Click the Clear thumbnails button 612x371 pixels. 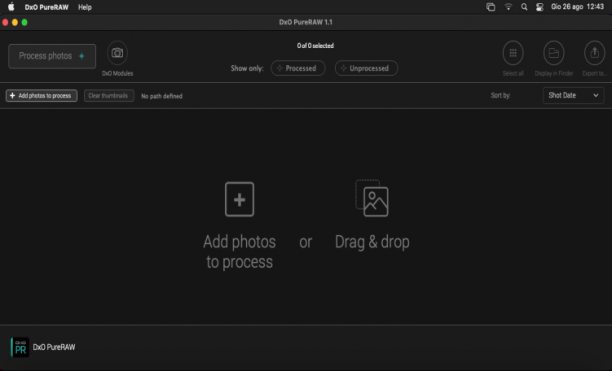point(109,96)
